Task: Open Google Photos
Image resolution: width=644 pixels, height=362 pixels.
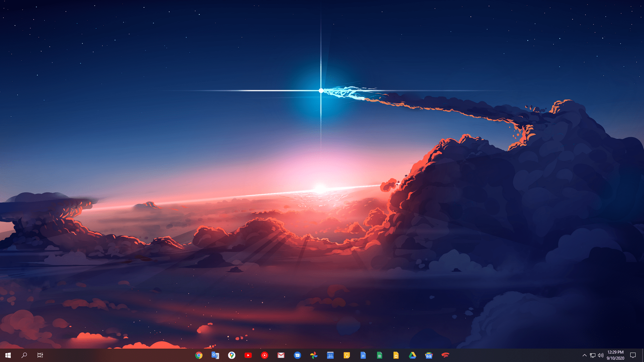Action: pos(314,355)
